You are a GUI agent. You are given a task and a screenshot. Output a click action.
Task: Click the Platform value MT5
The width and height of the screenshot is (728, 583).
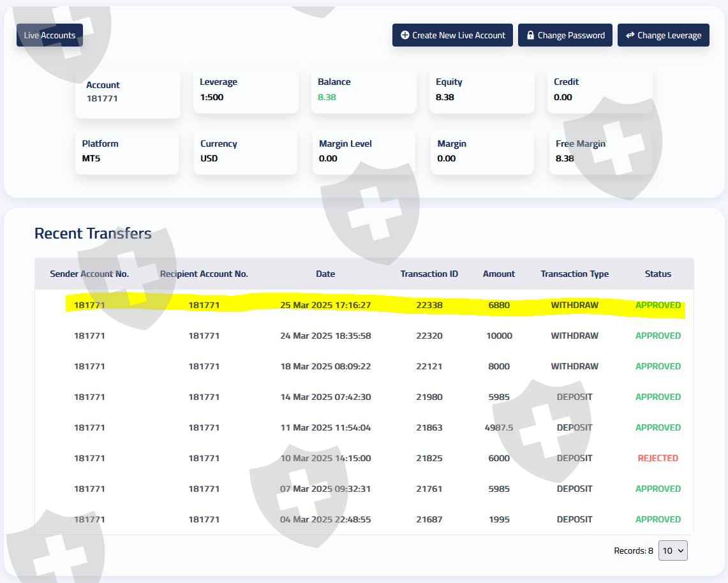tap(91, 158)
